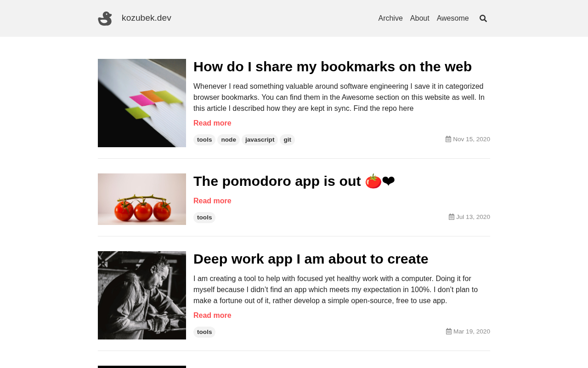588x368 pixels.
Task: Click the calendar icon beside Nov 15, 2020
Action: 448,139
